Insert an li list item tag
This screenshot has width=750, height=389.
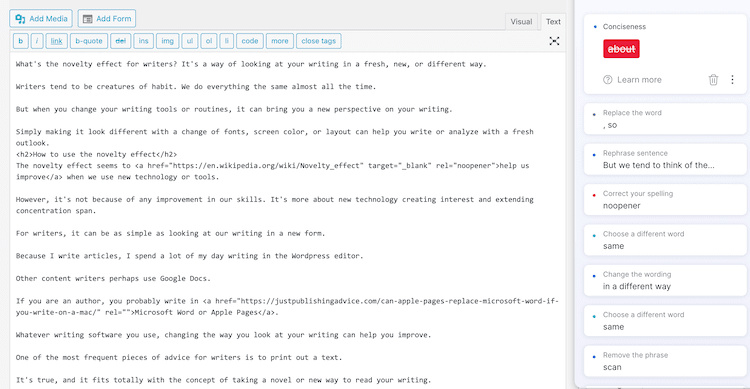coord(227,41)
